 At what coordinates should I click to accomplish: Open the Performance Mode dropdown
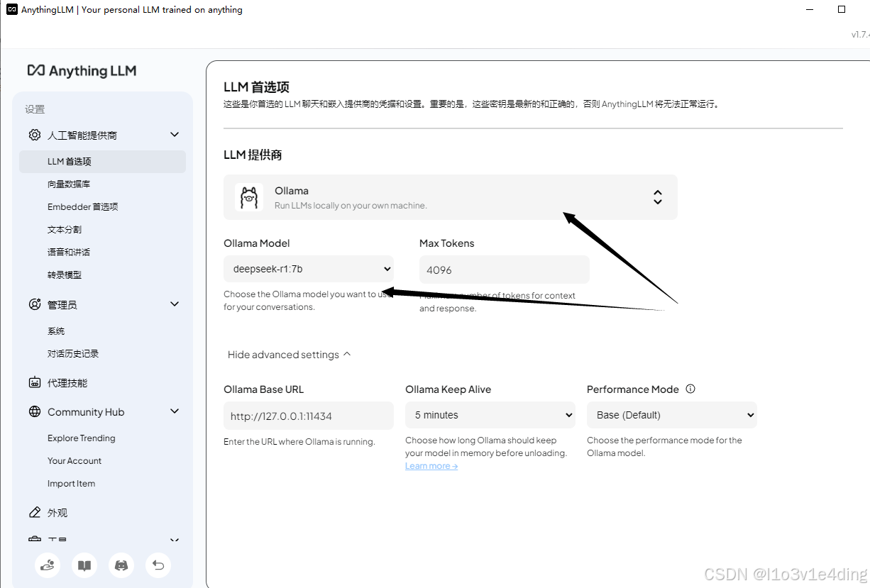(x=672, y=415)
